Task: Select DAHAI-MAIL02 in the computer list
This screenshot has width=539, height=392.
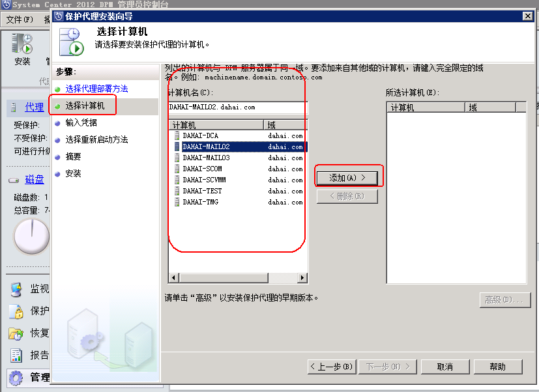Action: (x=238, y=147)
